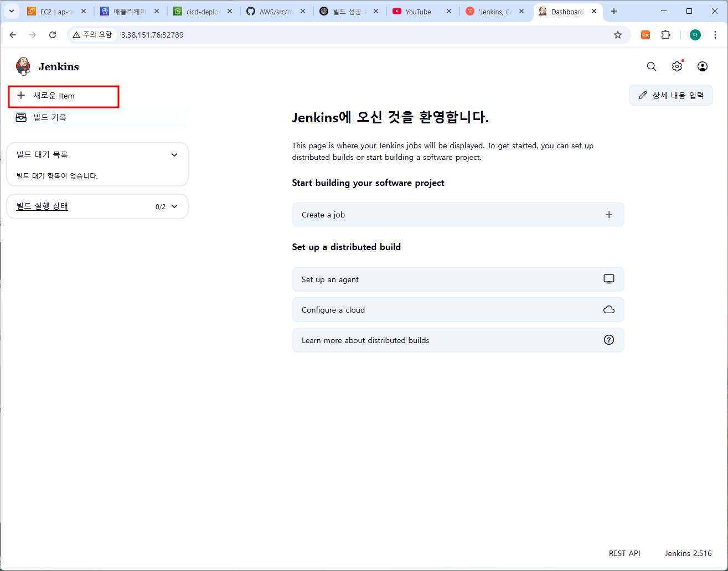Open the Jenkins search magnifier icon
Viewport: 728px width, 571px height.
point(652,66)
